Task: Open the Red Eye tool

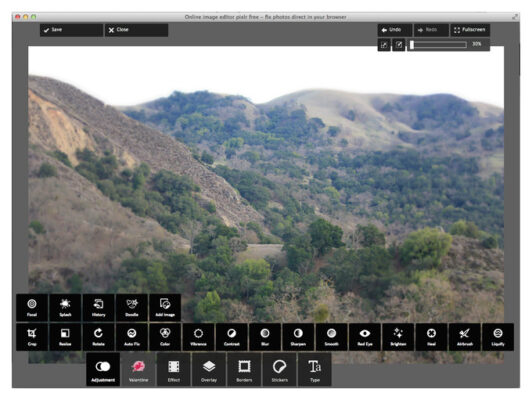Action: pyautogui.click(x=365, y=337)
